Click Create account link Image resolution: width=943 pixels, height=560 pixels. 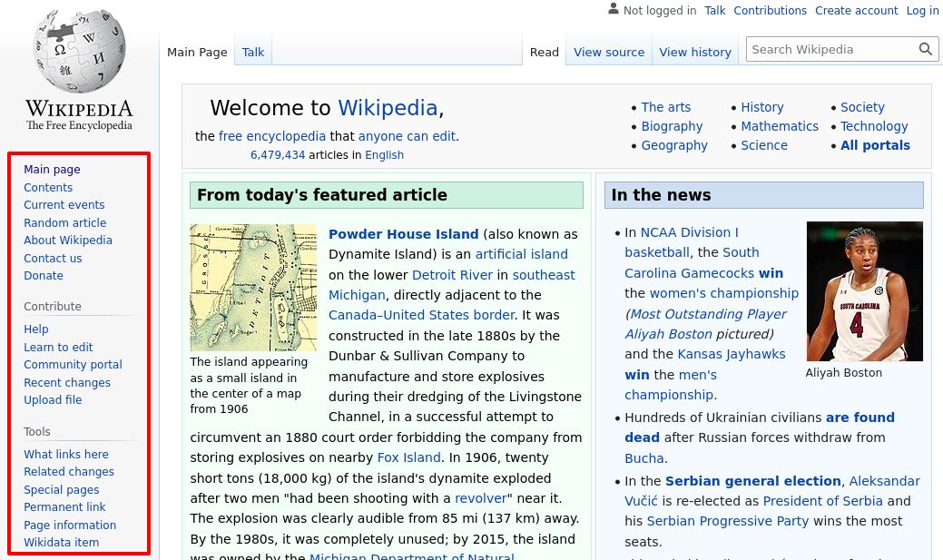point(857,10)
